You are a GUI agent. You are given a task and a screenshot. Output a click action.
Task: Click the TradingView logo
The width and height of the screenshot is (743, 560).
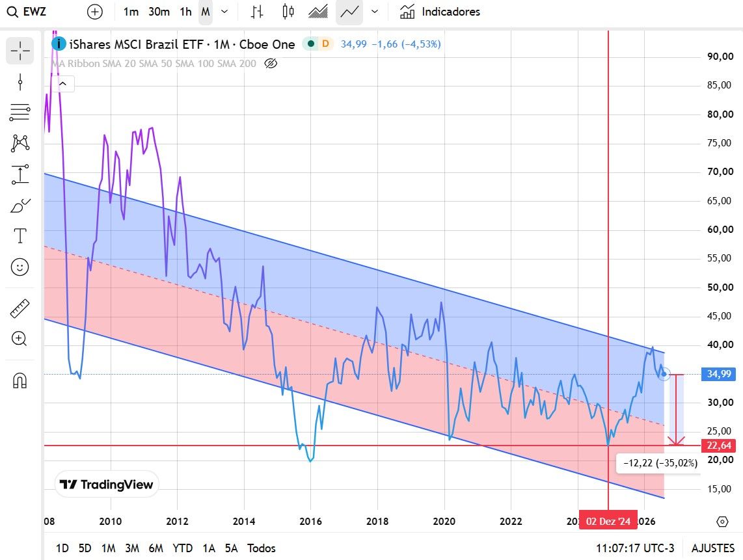pos(107,484)
